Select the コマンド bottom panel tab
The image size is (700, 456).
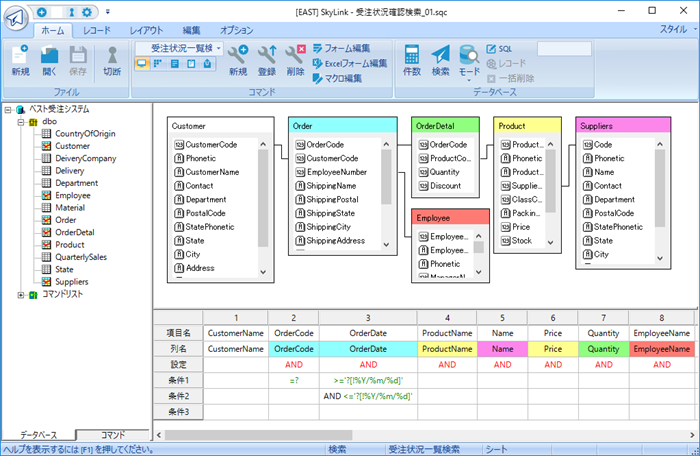click(112, 435)
